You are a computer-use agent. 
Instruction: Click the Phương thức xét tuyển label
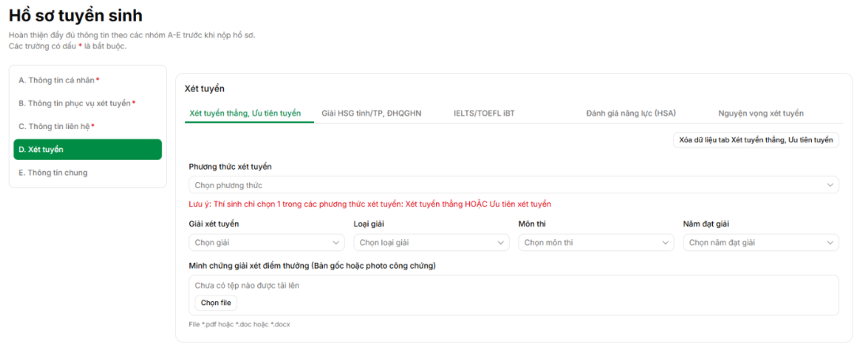click(230, 166)
